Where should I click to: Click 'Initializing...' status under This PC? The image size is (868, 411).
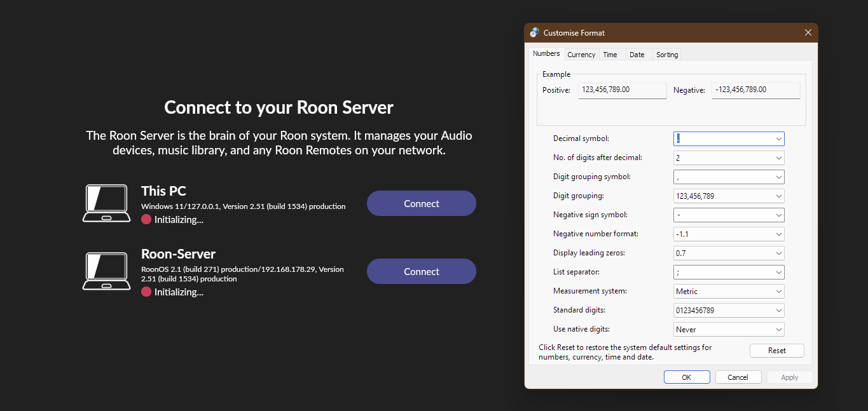(x=179, y=220)
